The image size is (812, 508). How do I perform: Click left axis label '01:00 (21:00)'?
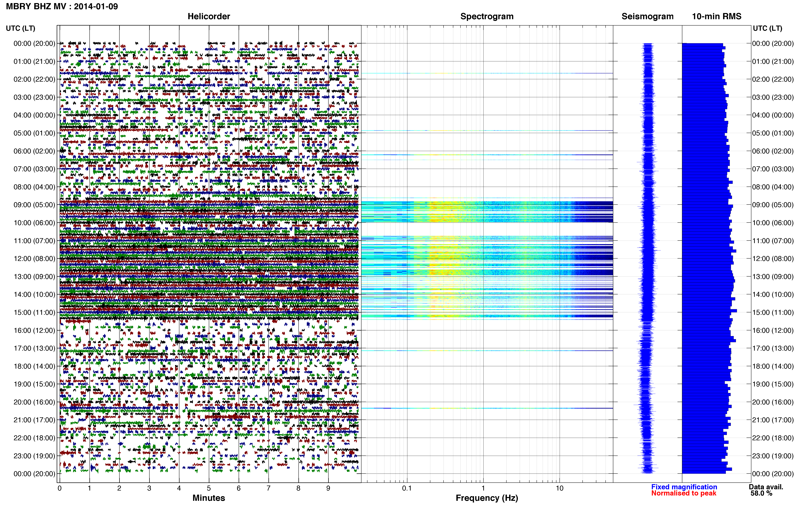[34, 62]
